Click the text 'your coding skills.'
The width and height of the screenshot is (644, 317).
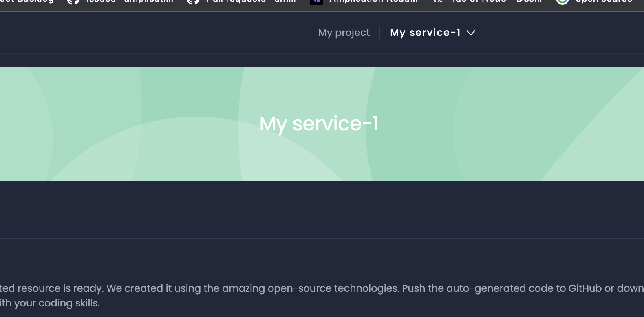coord(57,304)
